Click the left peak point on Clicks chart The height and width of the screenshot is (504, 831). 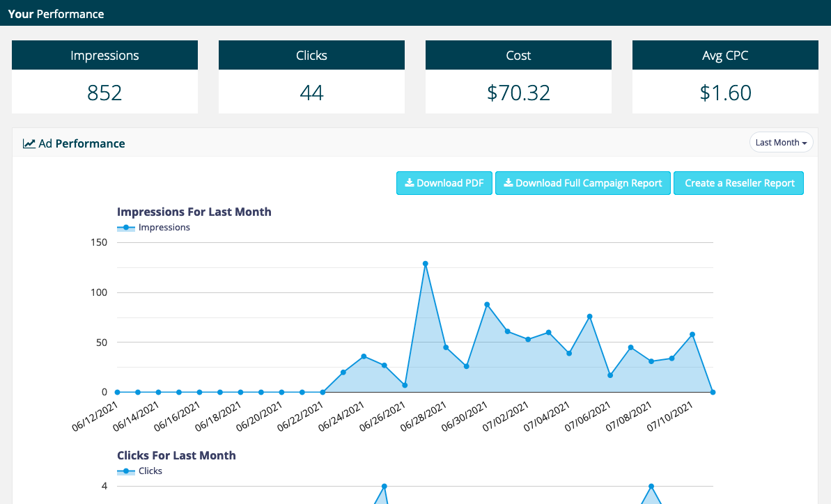[384, 486]
